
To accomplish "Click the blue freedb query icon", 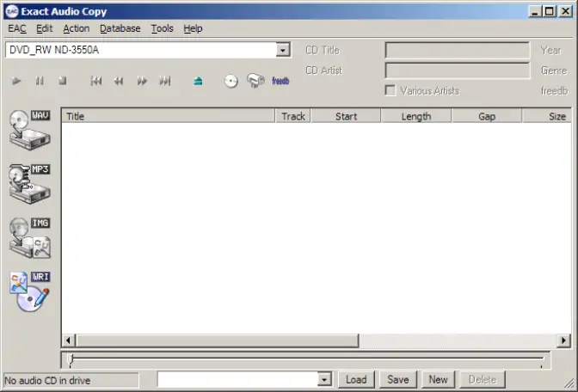I will 280,81.
